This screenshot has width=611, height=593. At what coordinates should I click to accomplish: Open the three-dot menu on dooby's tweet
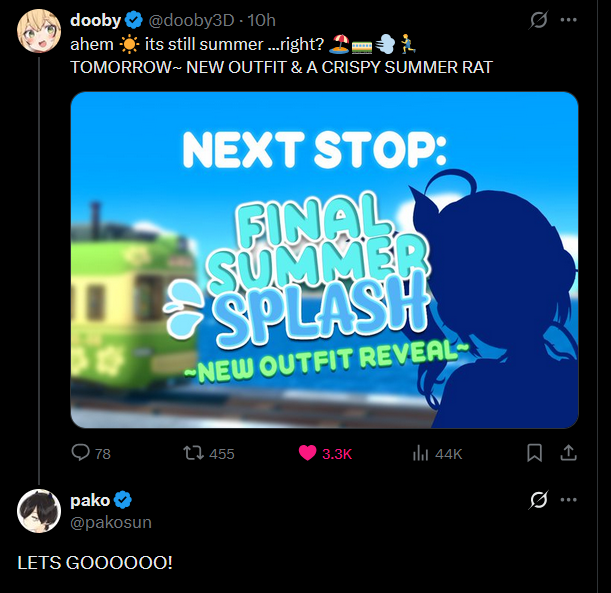point(569,20)
